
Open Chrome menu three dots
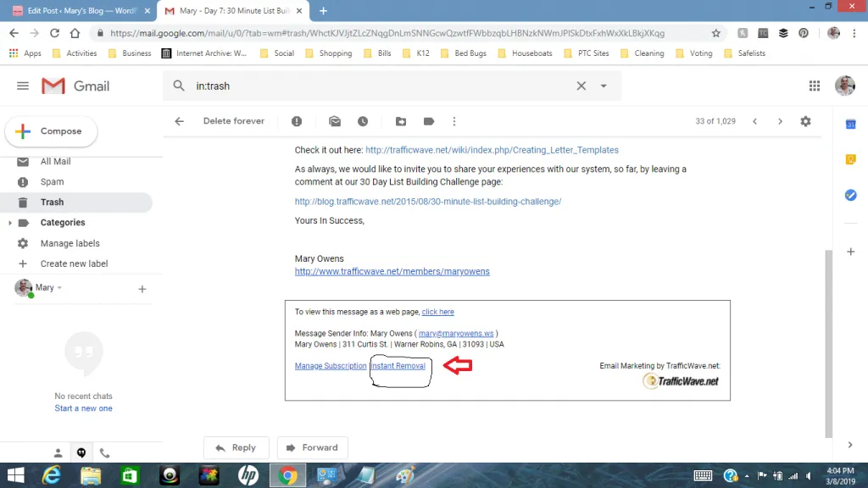pos(854,33)
